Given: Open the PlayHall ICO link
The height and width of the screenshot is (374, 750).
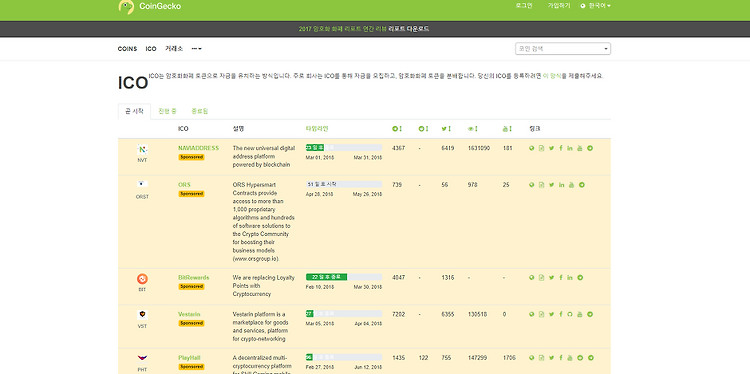Looking at the screenshot, I should [x=189, y=358].
